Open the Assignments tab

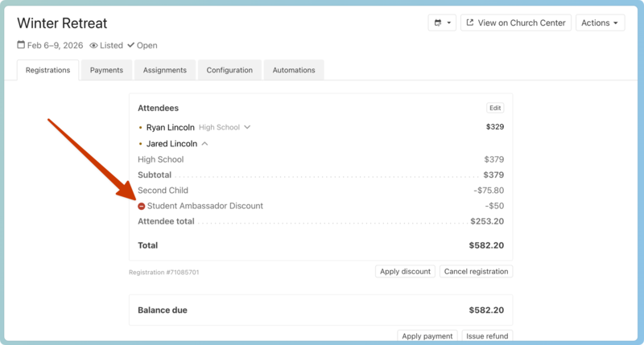coord(165,71)
